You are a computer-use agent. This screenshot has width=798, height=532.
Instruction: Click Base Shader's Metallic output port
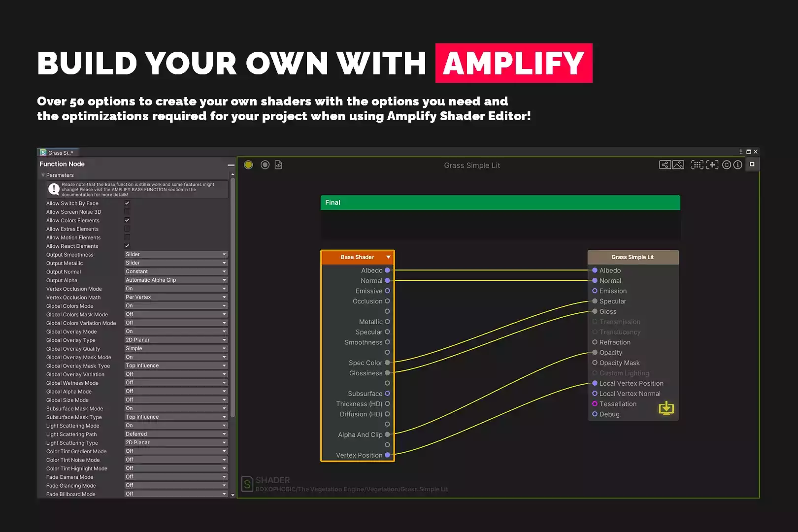(387, 322)
